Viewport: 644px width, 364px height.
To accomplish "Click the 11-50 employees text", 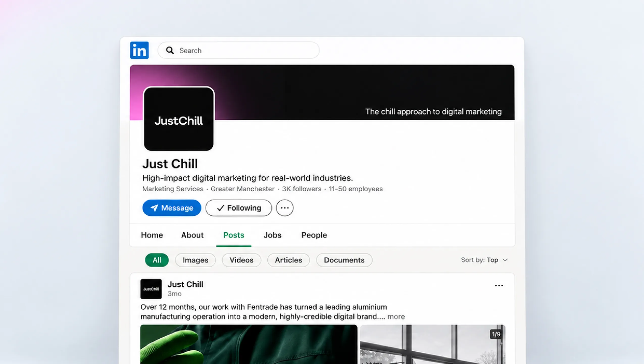I will coord(356,189).
